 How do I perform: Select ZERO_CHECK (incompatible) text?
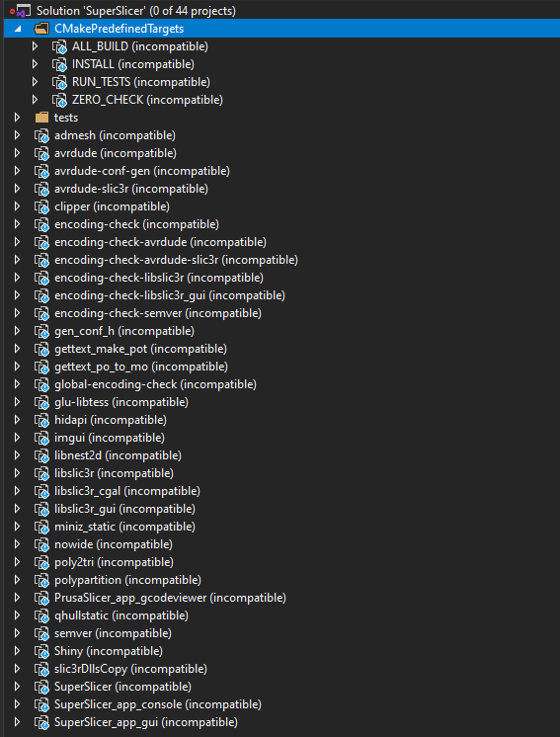pos(147,100)
